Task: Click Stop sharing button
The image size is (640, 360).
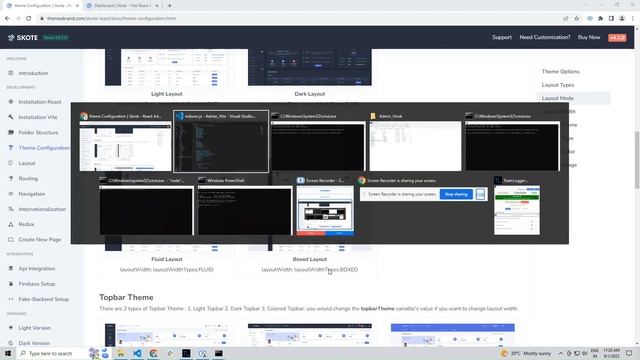Action: click(456, 194)
